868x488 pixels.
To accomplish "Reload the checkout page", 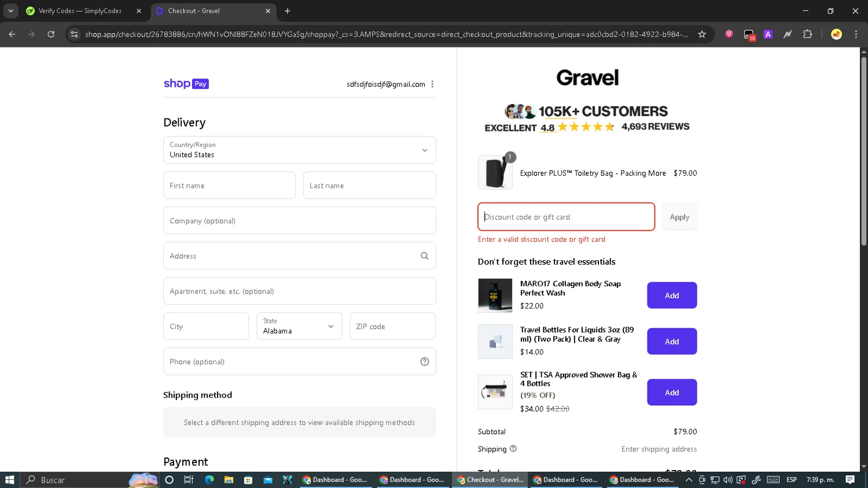I will [x=51, y=34].
